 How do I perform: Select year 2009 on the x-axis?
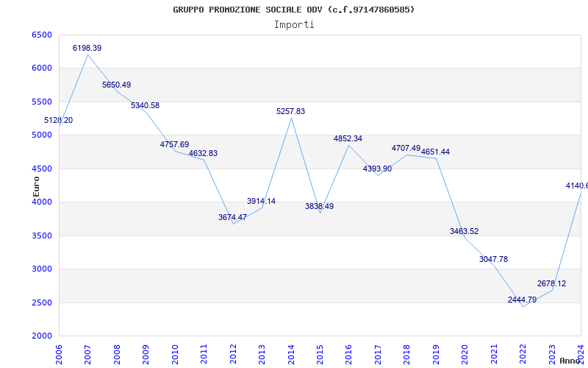pos(146,355)
